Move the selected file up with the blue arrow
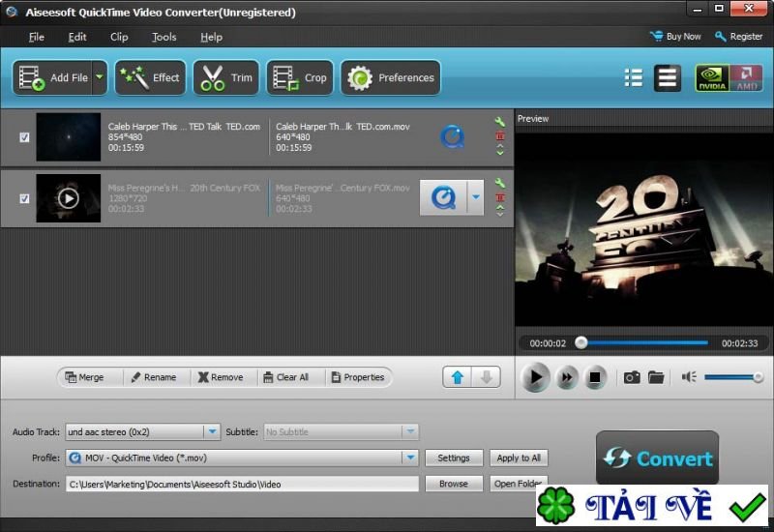 point(458,377)
